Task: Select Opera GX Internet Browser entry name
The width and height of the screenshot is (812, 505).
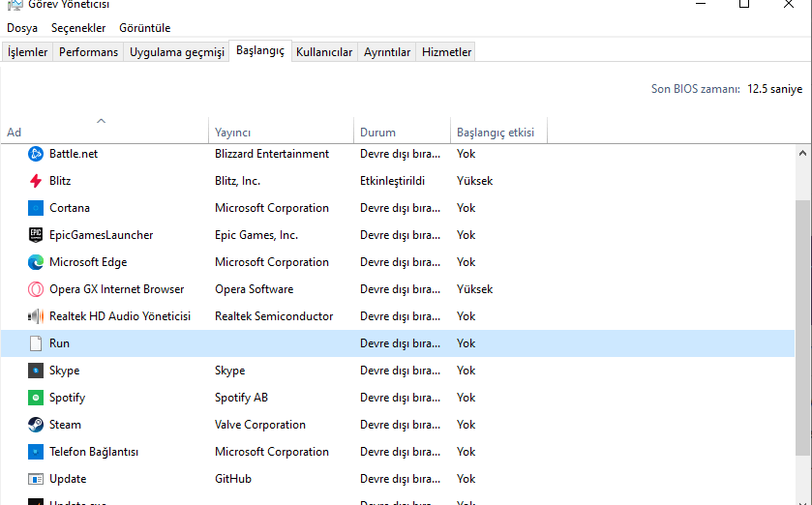Action: [x=116, y=289]
